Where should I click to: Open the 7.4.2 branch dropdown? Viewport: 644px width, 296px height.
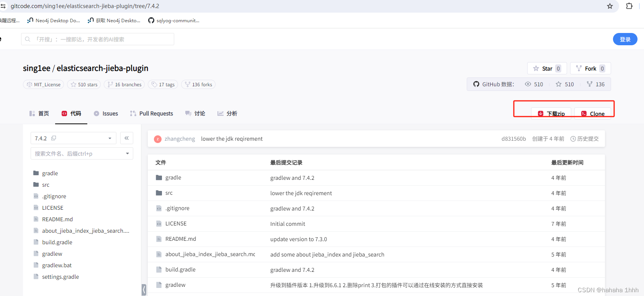click(x=74, y=138)
